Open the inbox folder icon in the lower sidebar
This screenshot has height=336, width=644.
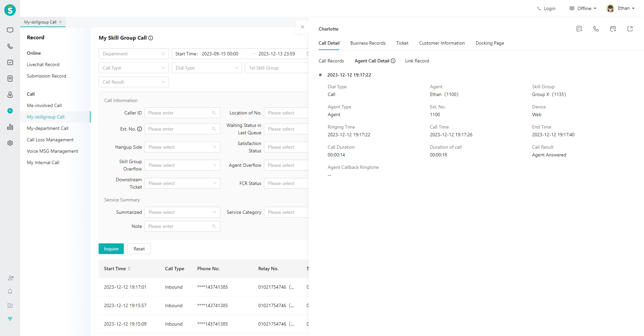point(10,305)
